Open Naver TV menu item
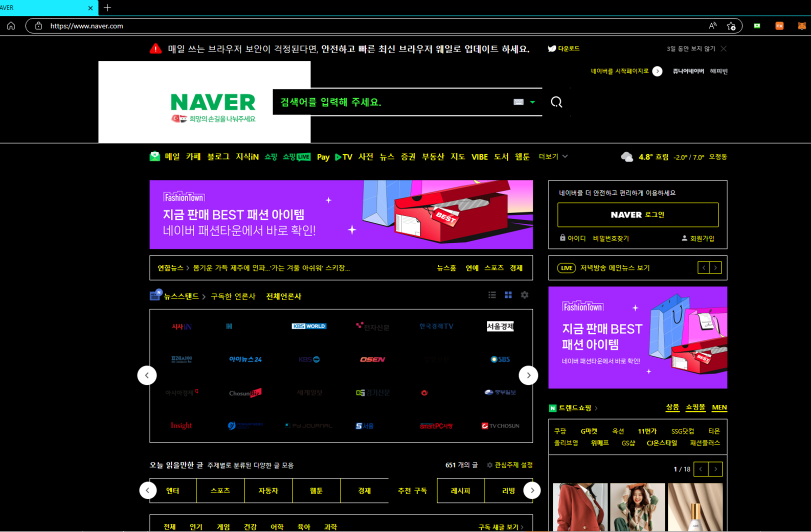The image size is (811, 532). coord(344,157)
